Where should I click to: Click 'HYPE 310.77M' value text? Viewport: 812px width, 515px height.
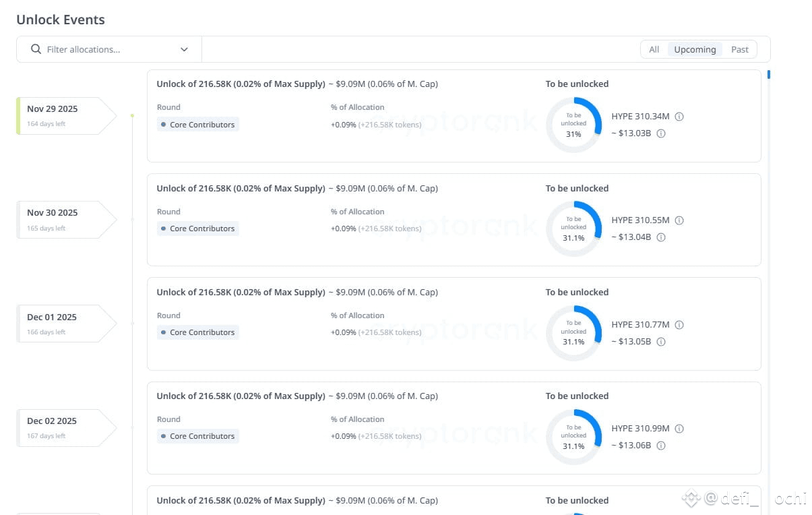click(640, 325)
